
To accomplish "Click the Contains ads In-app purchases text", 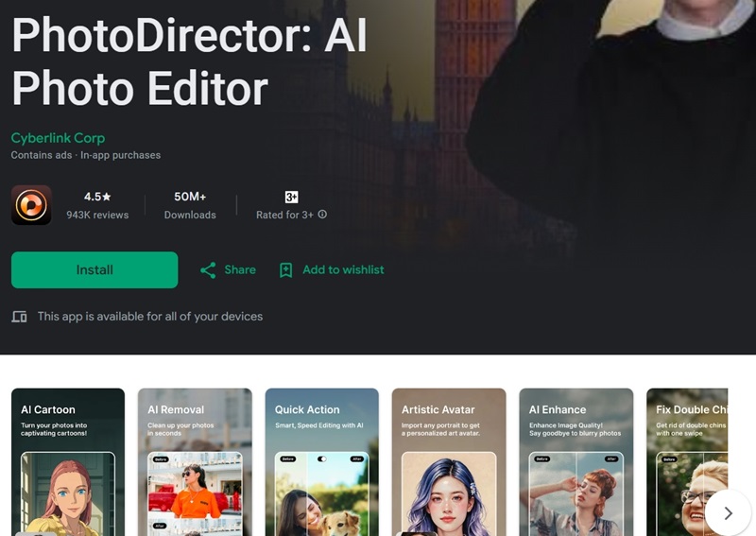I will coord(86,155).
